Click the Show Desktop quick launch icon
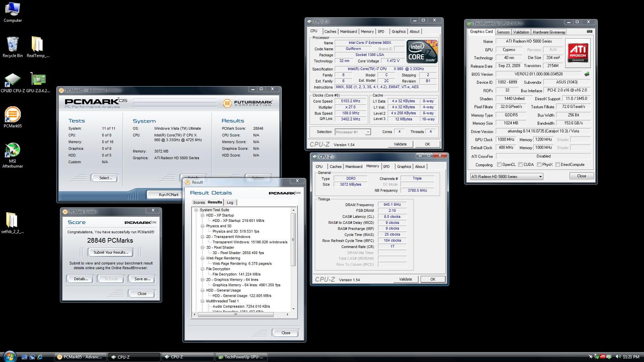 25,357
